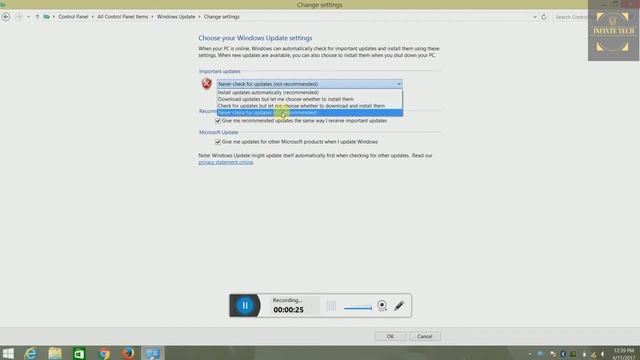Click the red shield warning icon
The height and width of the screenshot is (360, 640).
coord(207,84)
